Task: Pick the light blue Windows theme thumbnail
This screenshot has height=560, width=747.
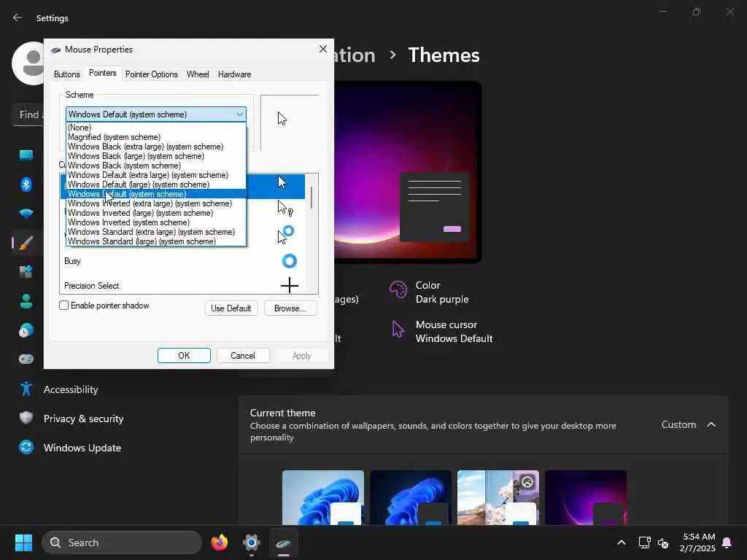Action: (x=323, y=497)
